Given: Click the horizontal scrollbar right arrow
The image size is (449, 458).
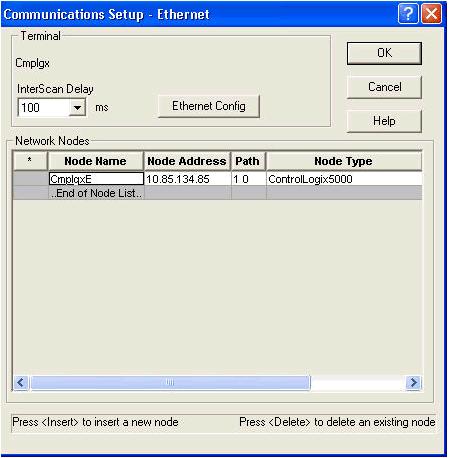Looking at the screenshot, I should [x=414, y=382].
